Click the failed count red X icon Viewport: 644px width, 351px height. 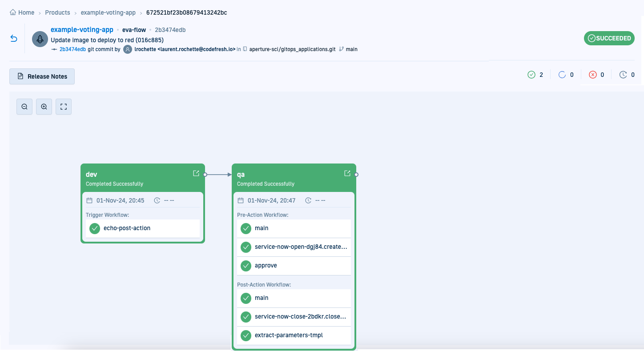coord(592,75)
